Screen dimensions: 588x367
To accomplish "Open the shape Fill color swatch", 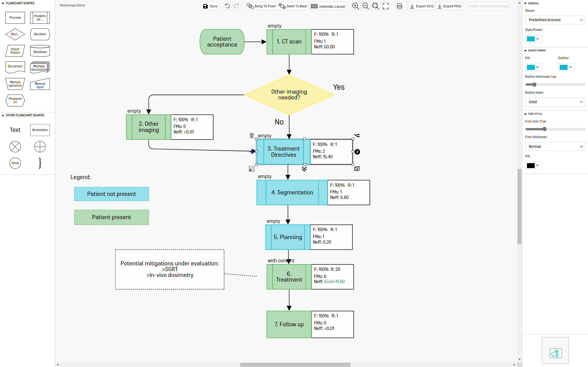I will tap(533, 67).
